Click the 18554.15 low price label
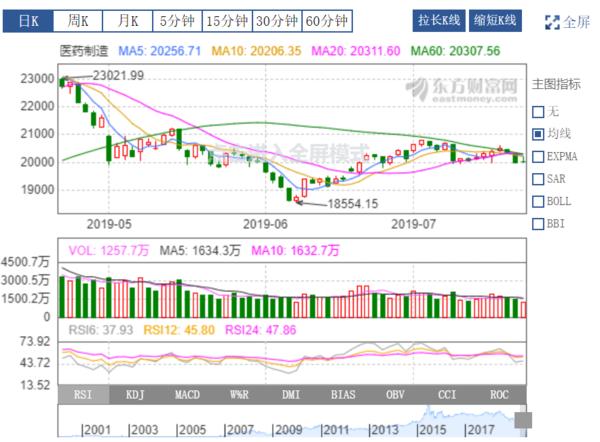This screenshot has height=442, width=600. tap(353, 204)
